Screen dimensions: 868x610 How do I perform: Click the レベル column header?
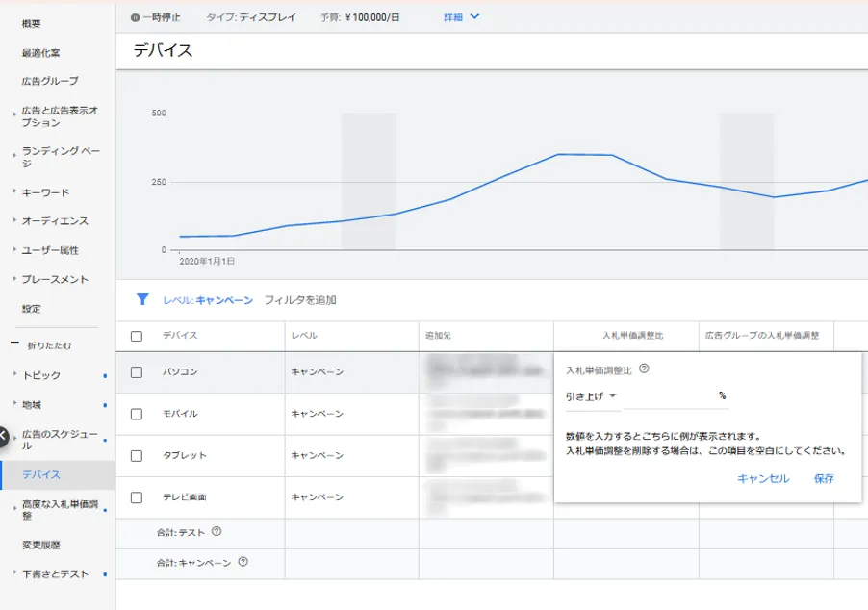(x=304, y=336)
